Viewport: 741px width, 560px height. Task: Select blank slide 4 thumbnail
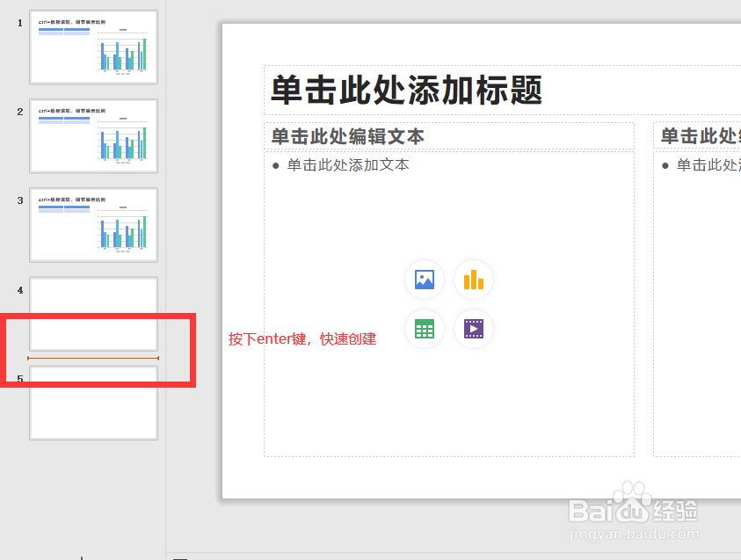coord(93,314)
